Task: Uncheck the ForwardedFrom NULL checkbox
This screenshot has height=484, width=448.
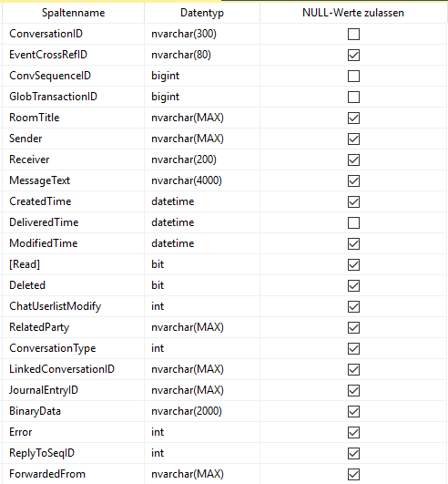Action: pyautogui.click(x=353, y=474)
